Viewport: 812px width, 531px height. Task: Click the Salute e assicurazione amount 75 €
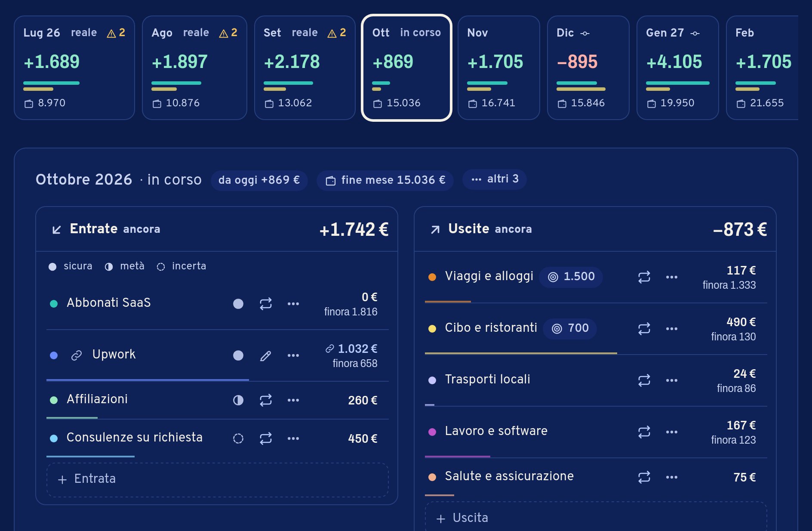tap(744, 477)
